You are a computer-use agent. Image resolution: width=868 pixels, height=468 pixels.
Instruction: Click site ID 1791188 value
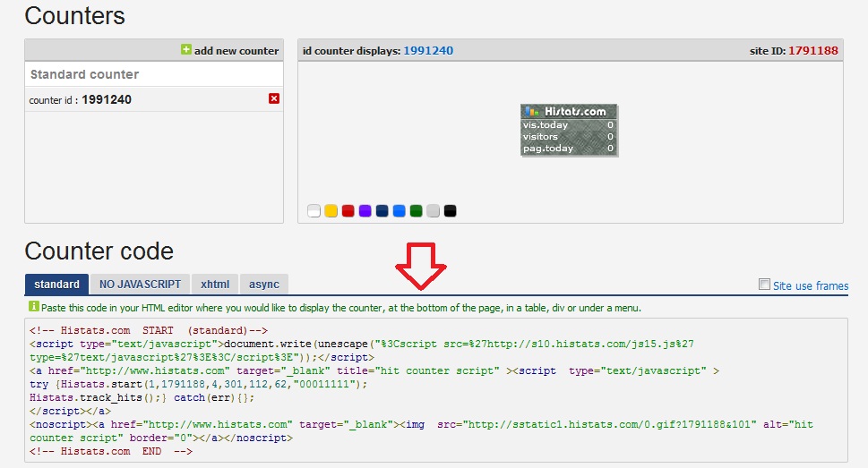point(813,50)
